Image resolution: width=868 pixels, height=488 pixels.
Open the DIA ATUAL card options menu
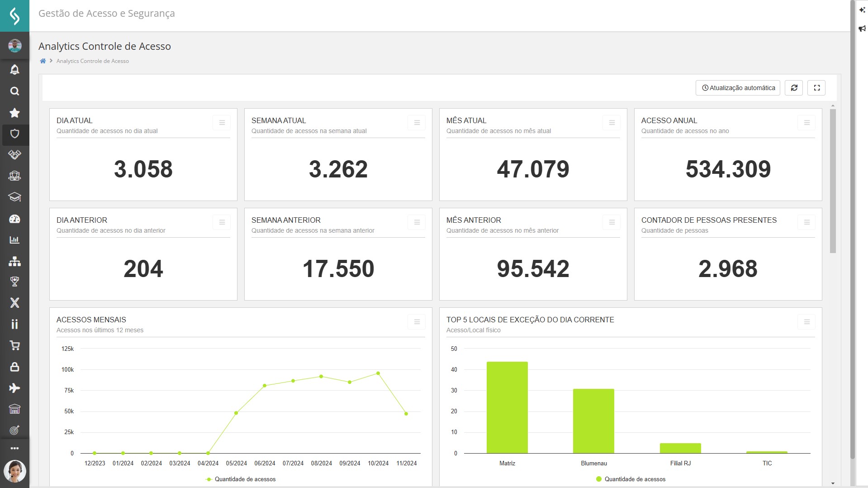click(x=222, y=123)
